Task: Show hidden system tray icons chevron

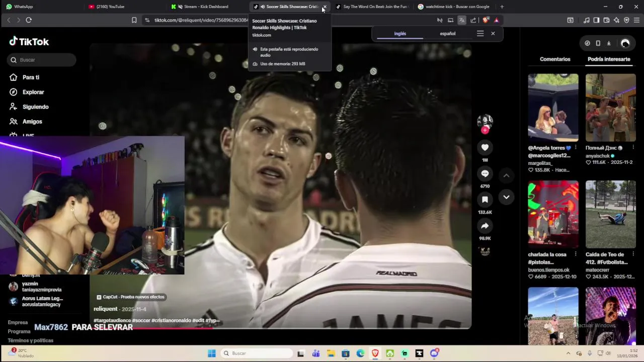Action: point(569,353)
